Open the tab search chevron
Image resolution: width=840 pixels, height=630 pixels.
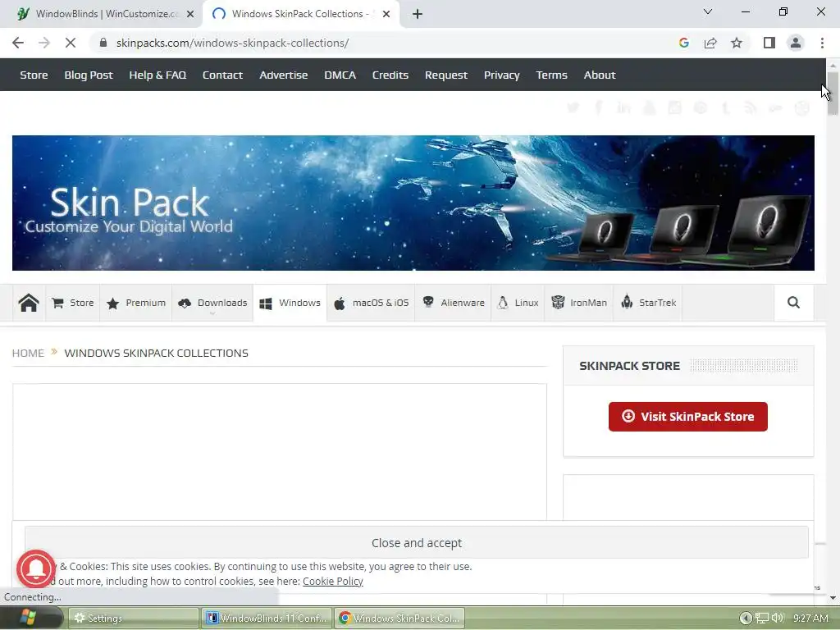point(708,11)
